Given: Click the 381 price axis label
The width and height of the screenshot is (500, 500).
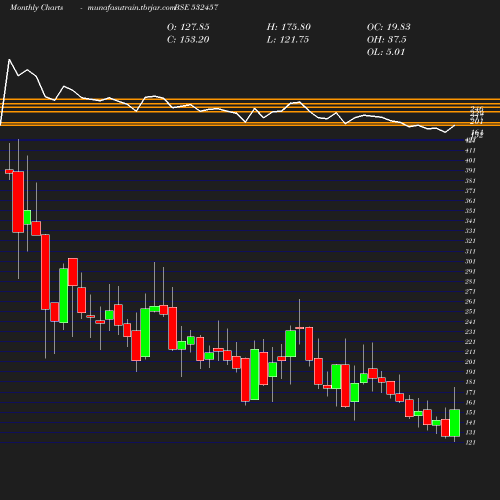Looking at the screenshot, I should point(470,181).
